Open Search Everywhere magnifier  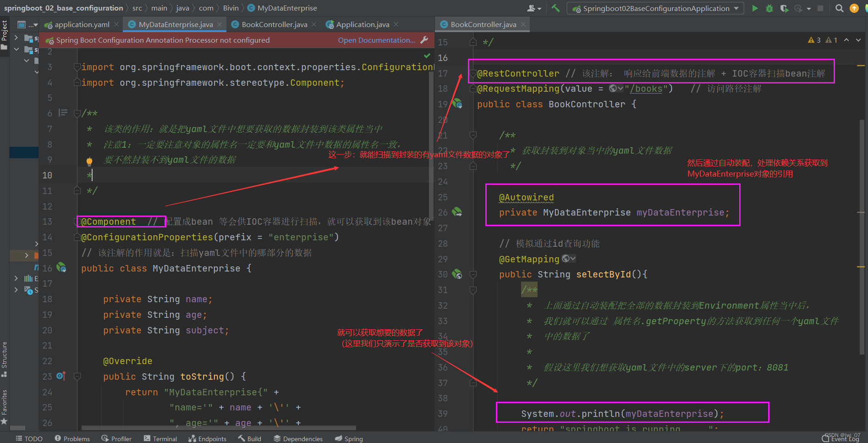pos(839,8)
